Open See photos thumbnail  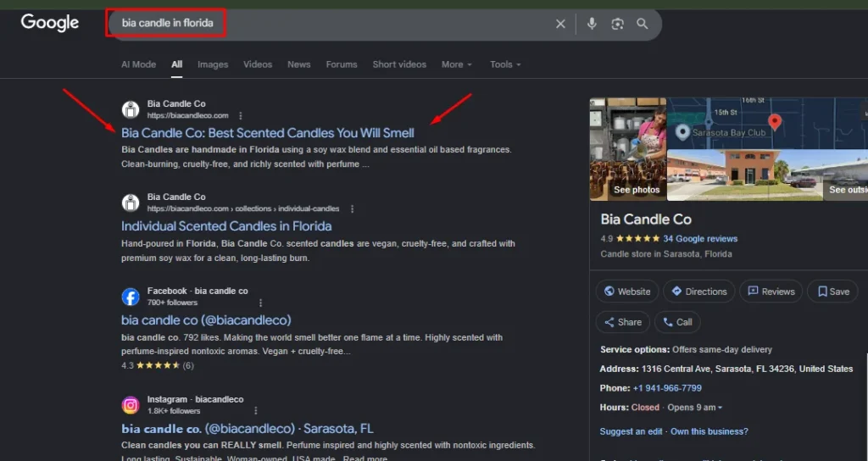(628, 149)
